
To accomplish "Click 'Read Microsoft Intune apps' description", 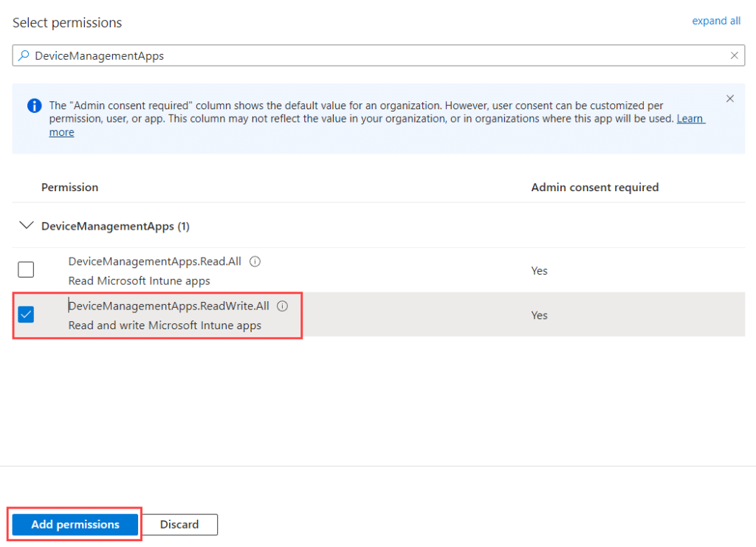I will point(140,281).
